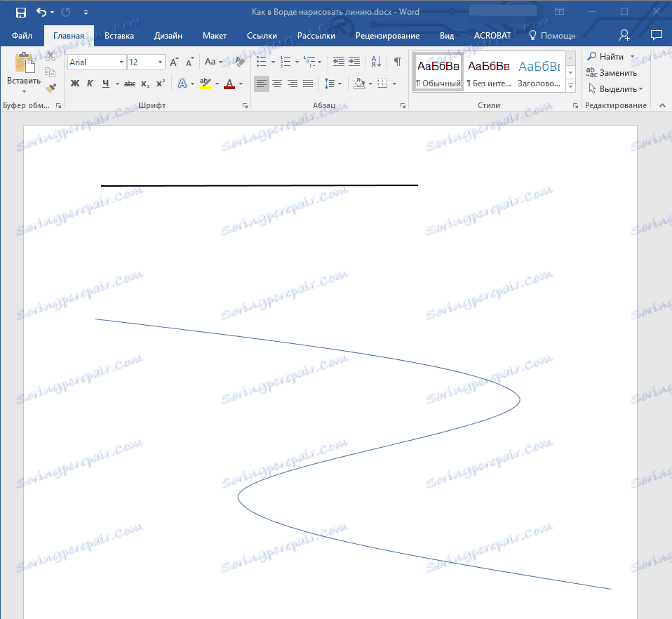This screenshot has height=619, width=672.
Task: Open the Рассылки tab
Action: click(x=316, y=36)
